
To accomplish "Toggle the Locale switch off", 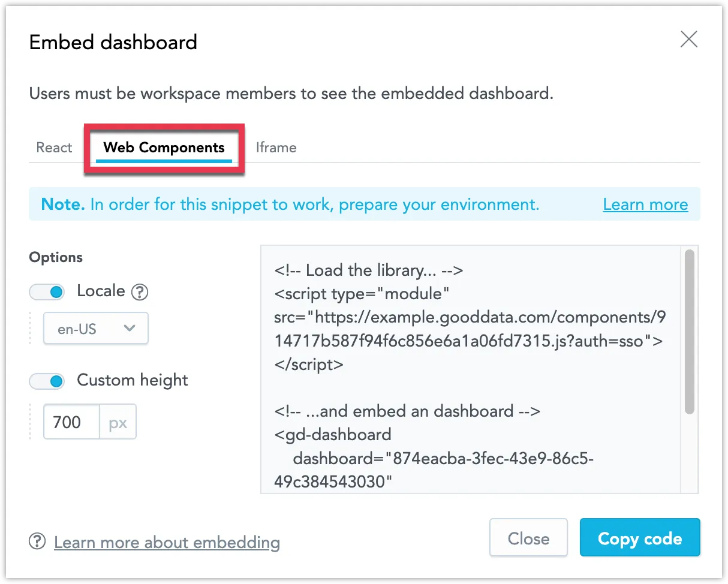I will [x=47, y=292].
